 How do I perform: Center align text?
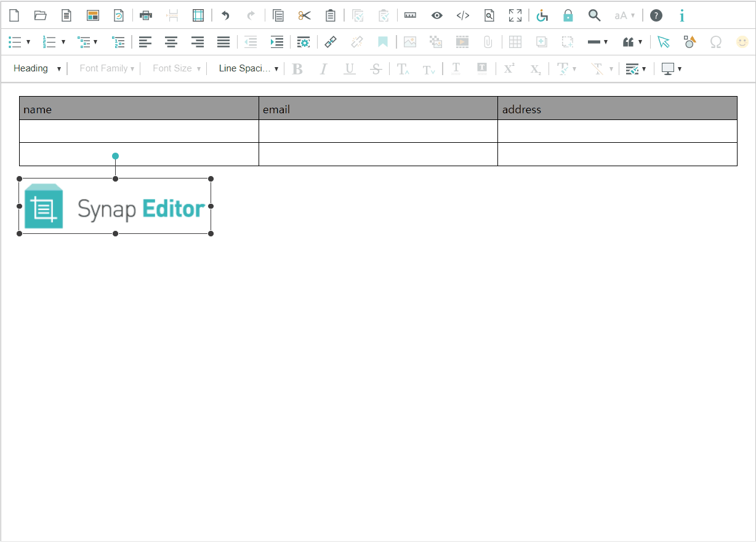[x=171, y=42]
